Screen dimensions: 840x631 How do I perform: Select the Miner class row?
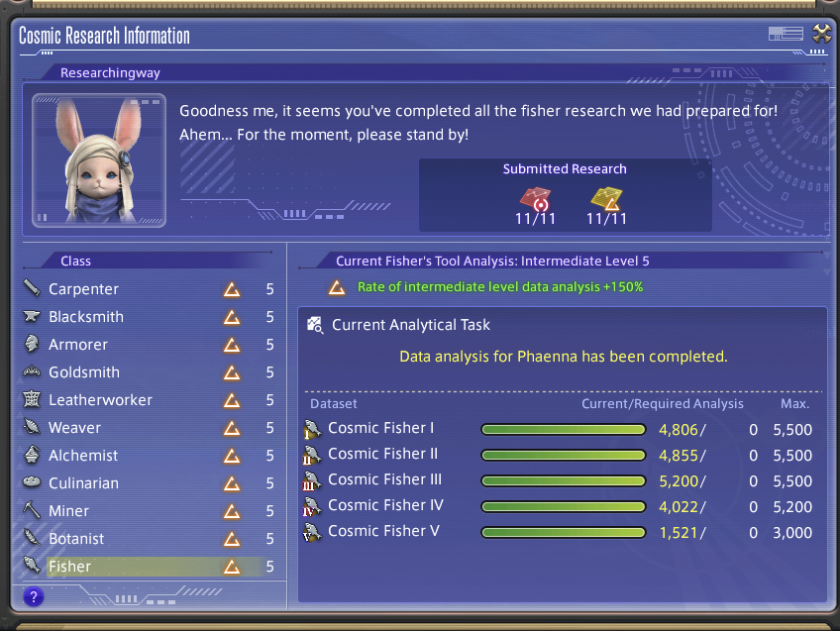[150, 511]
